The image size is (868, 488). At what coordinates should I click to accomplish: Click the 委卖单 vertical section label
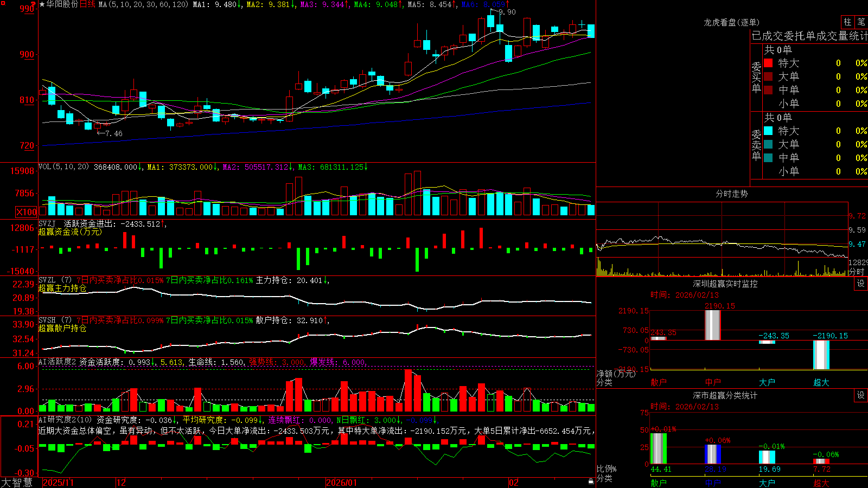tap(756, 145)
